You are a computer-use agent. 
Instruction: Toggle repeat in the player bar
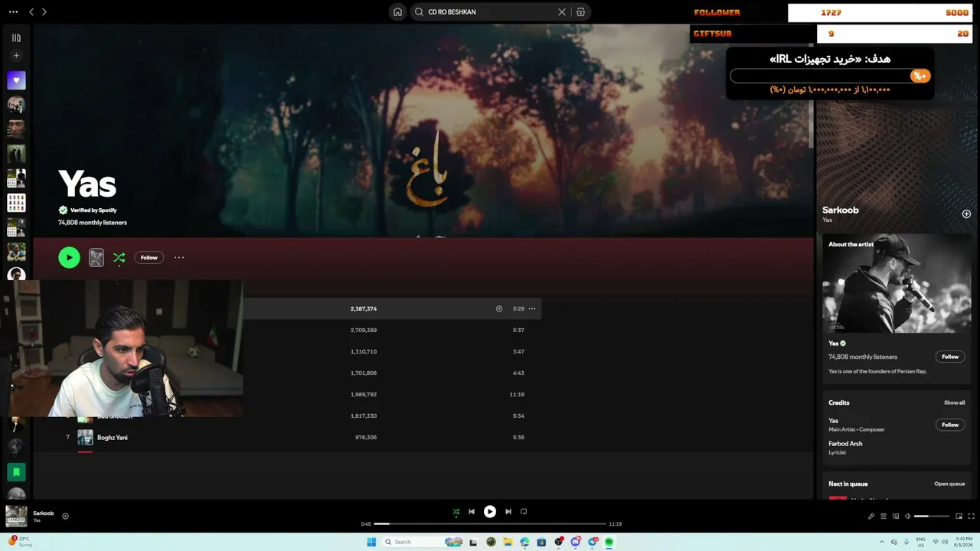pos(524,512)
